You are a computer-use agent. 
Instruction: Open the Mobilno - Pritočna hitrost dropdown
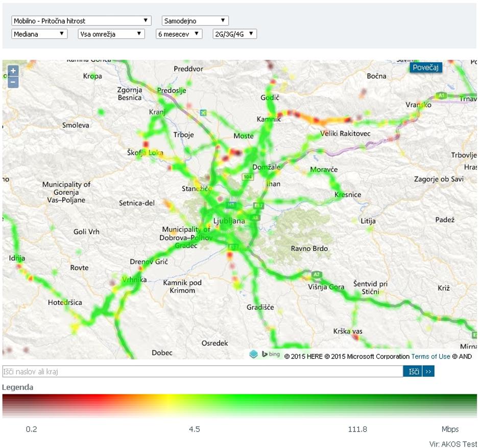pyautogui.click(x=82, y=21)
